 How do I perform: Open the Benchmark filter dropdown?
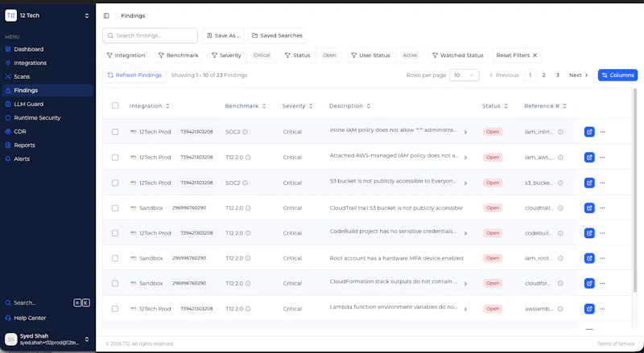tap(179, 55)
